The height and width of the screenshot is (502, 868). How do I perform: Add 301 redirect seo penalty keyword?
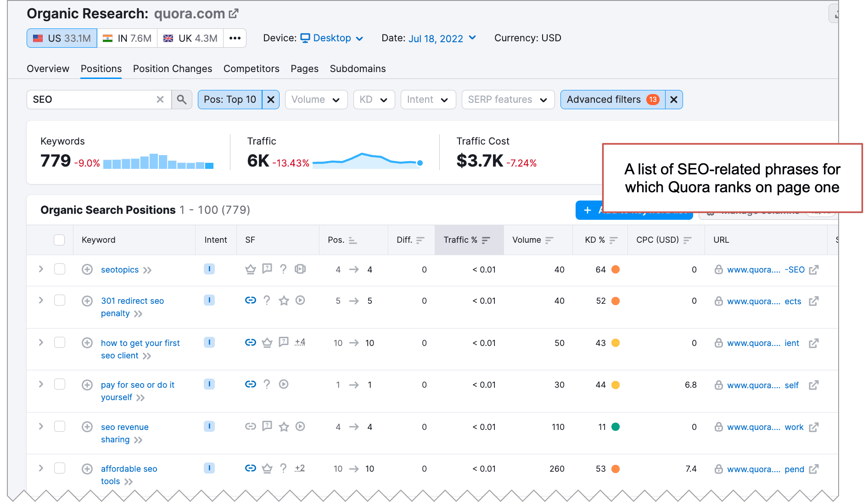[87, 301]
